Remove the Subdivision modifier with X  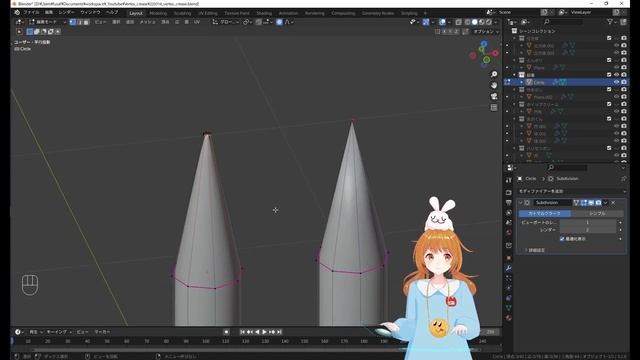pyautogui.click(x=613, y=203)
